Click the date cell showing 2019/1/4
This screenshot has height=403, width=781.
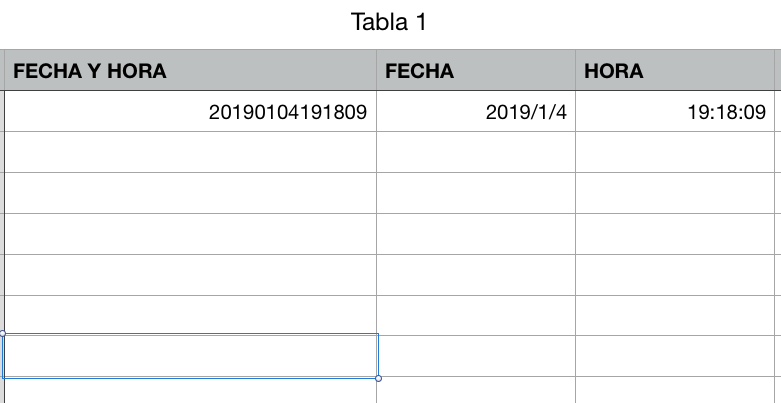pyautogui.click(x=475, y=112)
